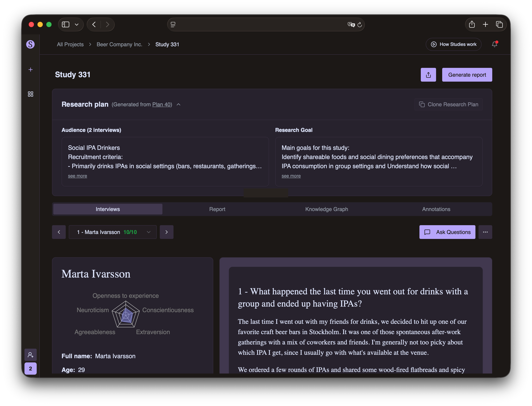Viewport: 532px width, 406px height.
Task: Expand audience text with see more
Action: [77, 176]
